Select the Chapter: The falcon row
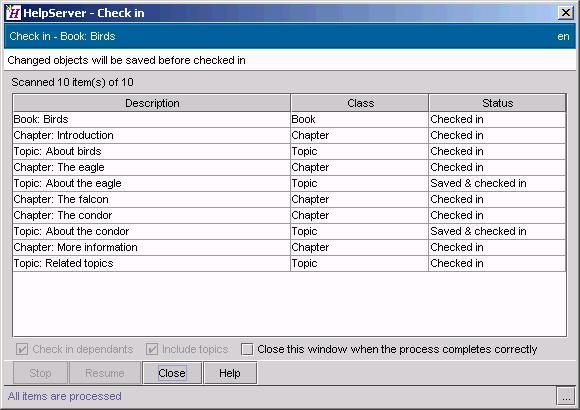580x410 pixels. coord(289,199)
